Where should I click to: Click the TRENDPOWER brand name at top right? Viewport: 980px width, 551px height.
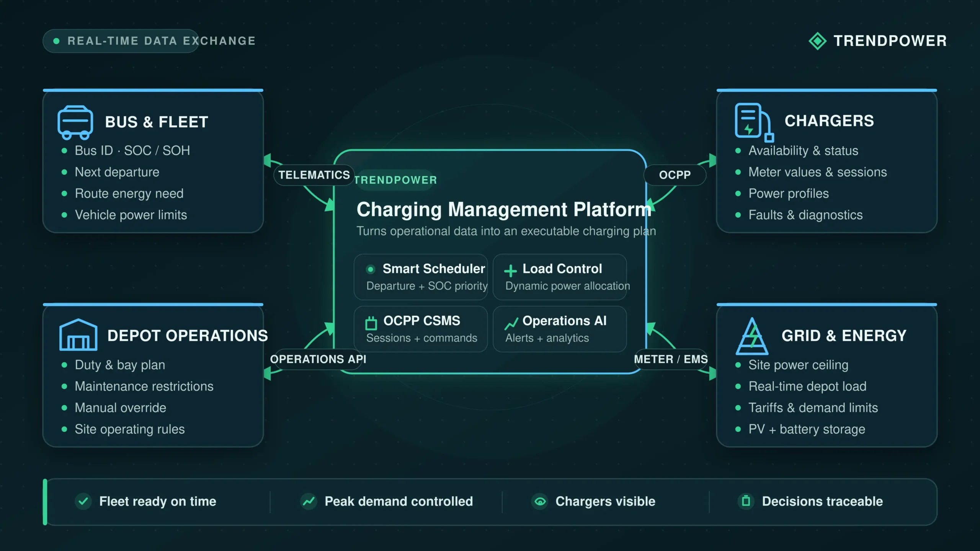(x=890, y=41)
